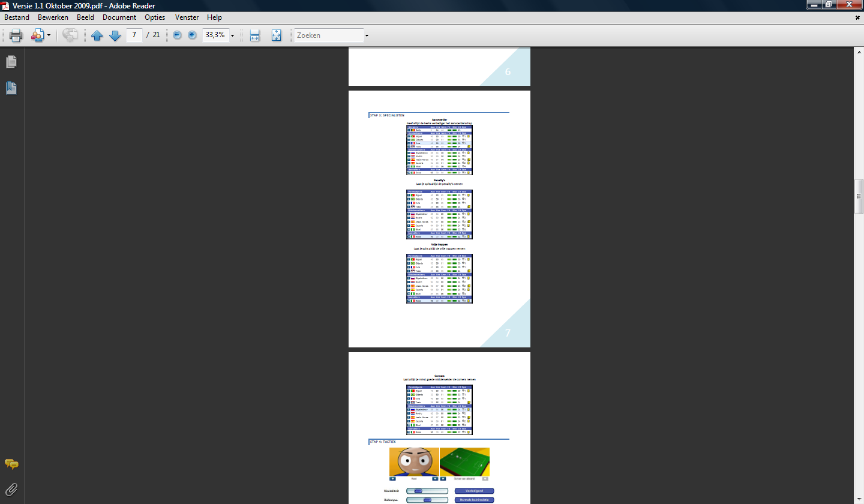Click the Normale balcirculatie button
The image size is (864, 504).
[x=474, y=499]
